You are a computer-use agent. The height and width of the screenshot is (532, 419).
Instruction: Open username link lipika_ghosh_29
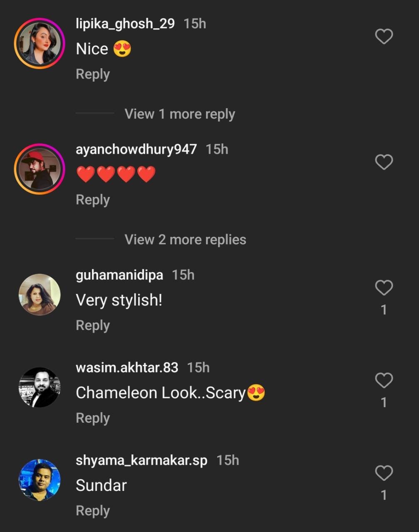click(x=125, y=24)
